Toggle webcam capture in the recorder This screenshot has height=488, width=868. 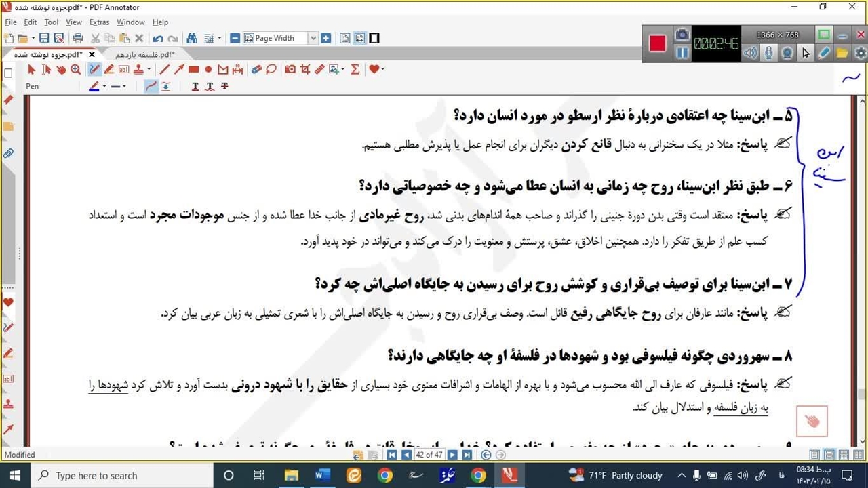787,53
